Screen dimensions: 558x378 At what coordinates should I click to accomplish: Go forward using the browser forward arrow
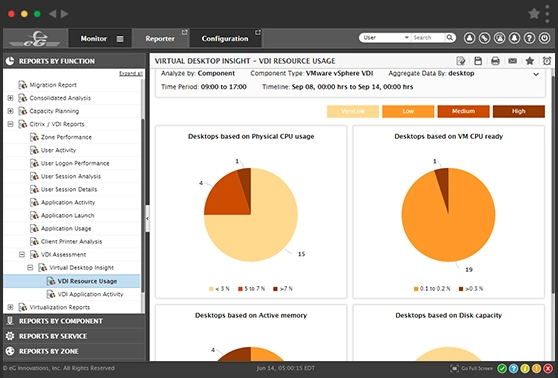pos(64,14)
